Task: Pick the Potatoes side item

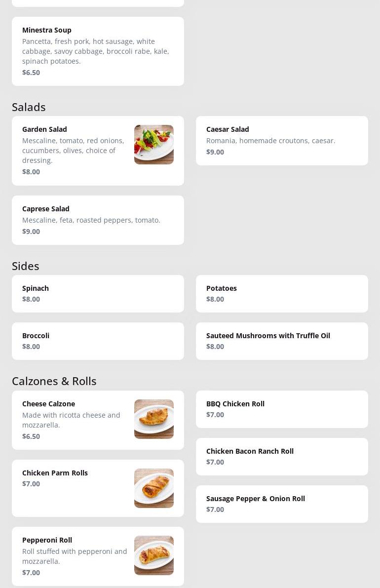Action: click(281, 294)
